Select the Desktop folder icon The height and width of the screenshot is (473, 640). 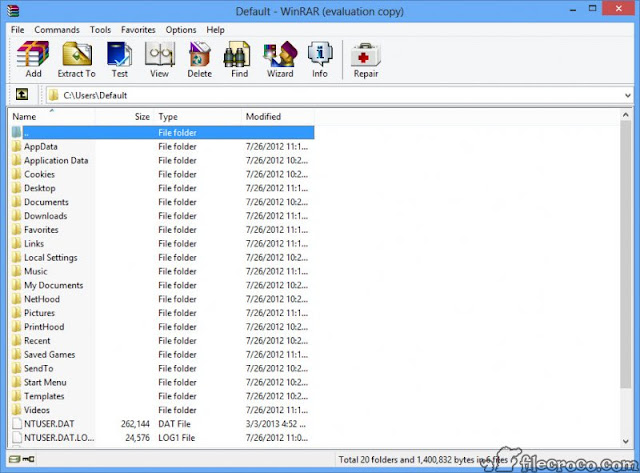coord(16,188)
